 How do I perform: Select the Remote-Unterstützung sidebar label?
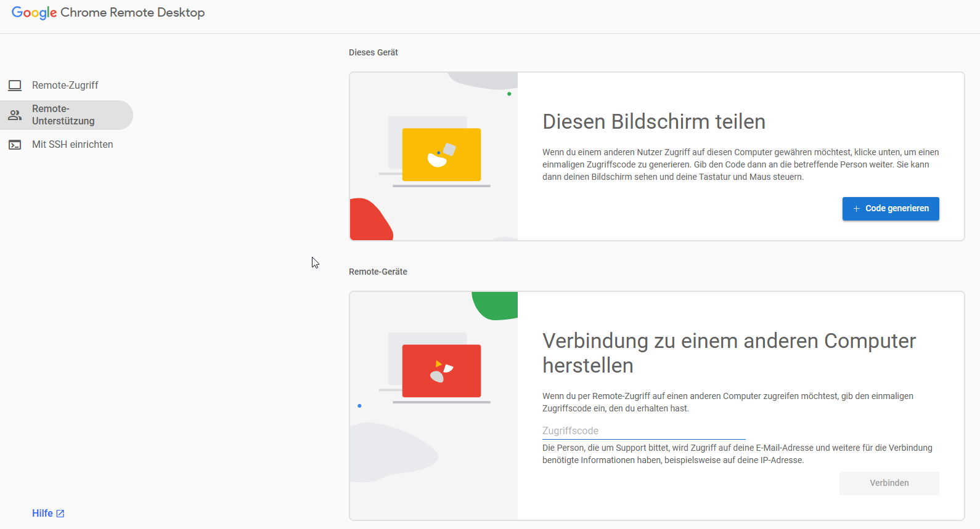[x=63, y=115]
